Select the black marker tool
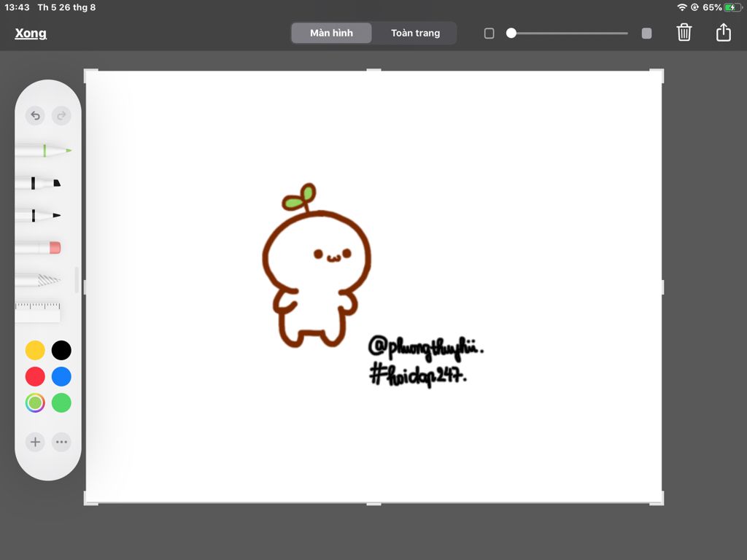Viewport: 747px width, 560px height. (38, 183)
